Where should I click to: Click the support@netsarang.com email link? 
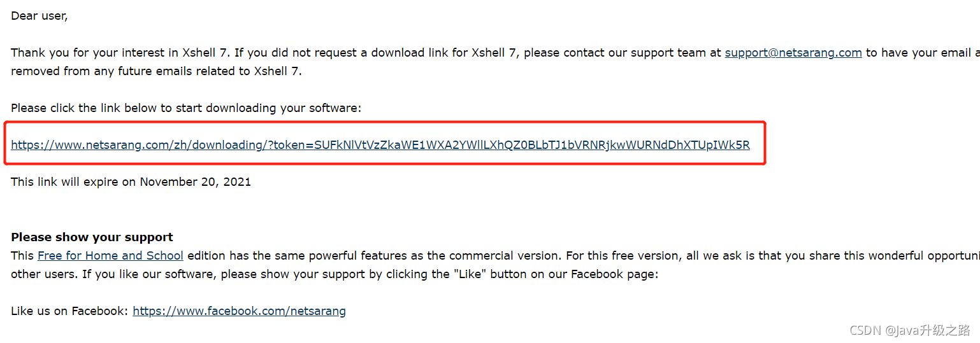tap(793, 53)
